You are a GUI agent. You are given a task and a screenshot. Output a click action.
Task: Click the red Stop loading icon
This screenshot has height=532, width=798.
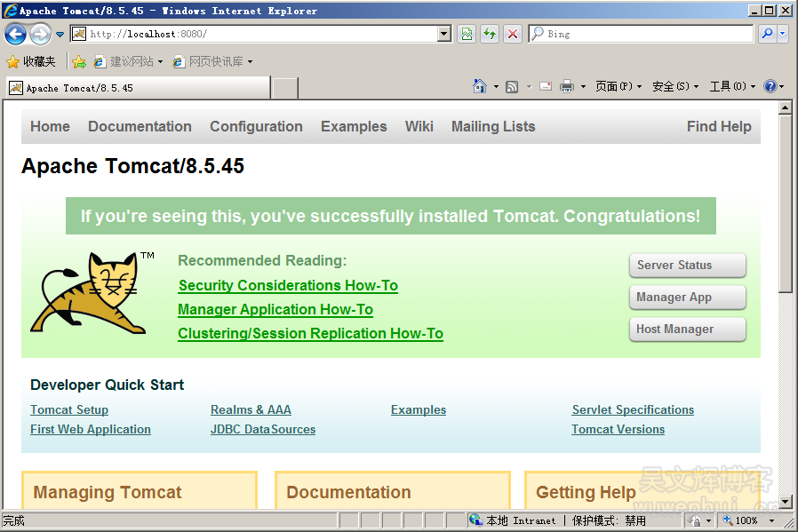(x=513, y=34)
